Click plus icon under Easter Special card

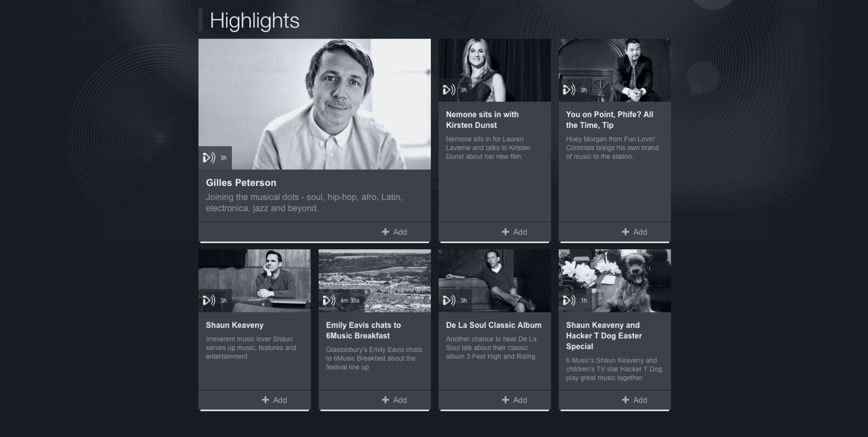626,400
